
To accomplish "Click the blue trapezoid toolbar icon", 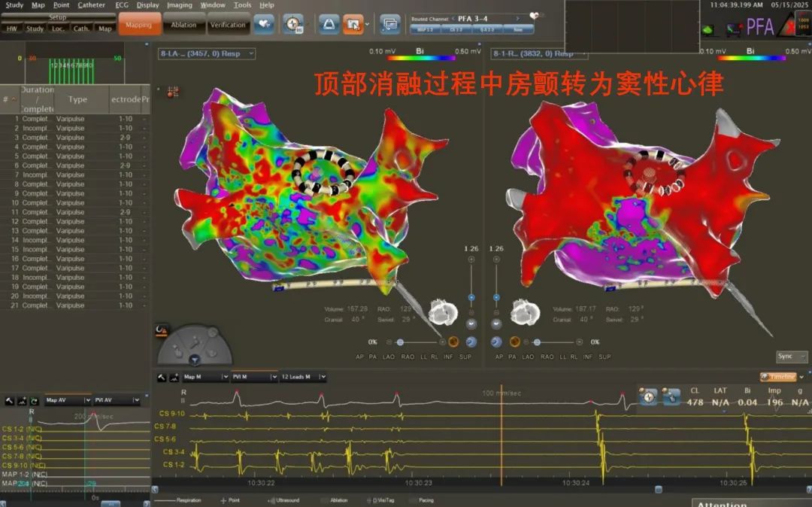I will 329,24.
